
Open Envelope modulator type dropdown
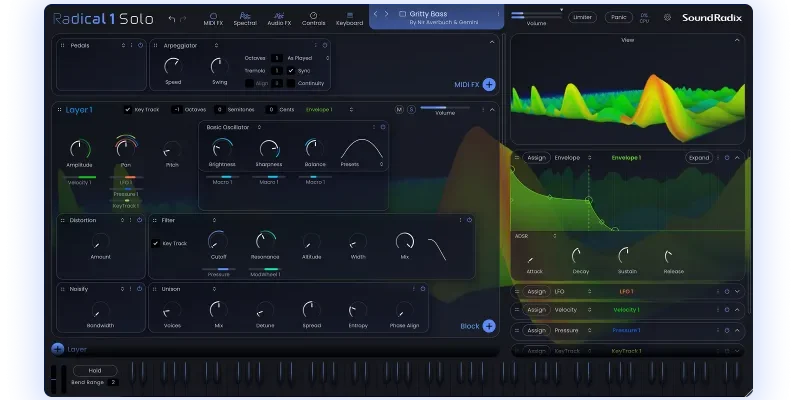573,158
